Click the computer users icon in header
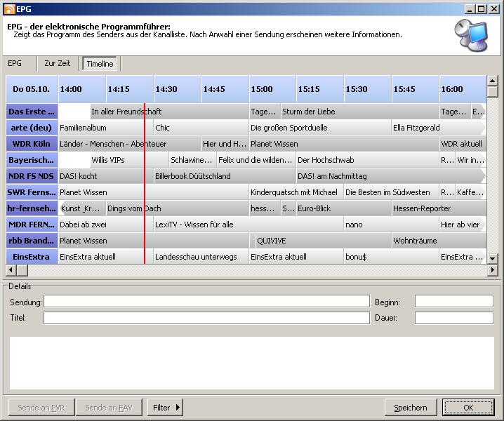This screenshot has width=504, height=421. coord(470,35)
